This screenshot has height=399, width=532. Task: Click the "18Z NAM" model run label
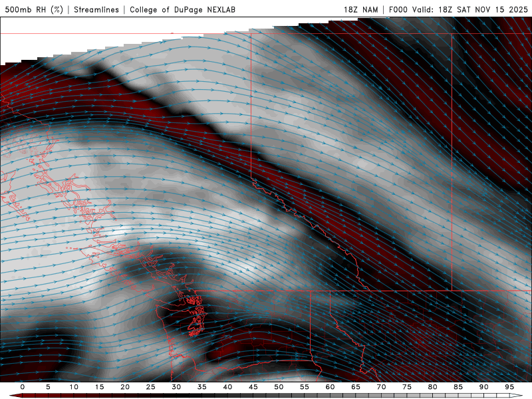pos(361,9)
